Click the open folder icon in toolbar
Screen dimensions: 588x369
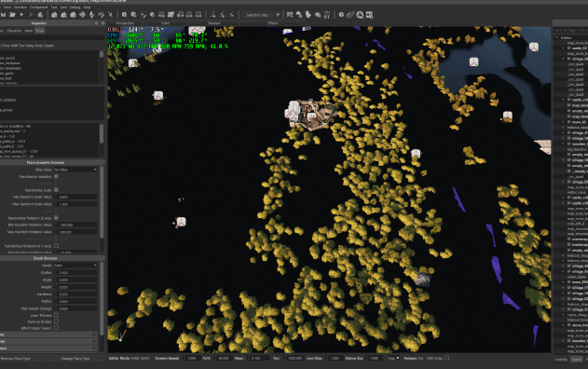coord(12,15)
